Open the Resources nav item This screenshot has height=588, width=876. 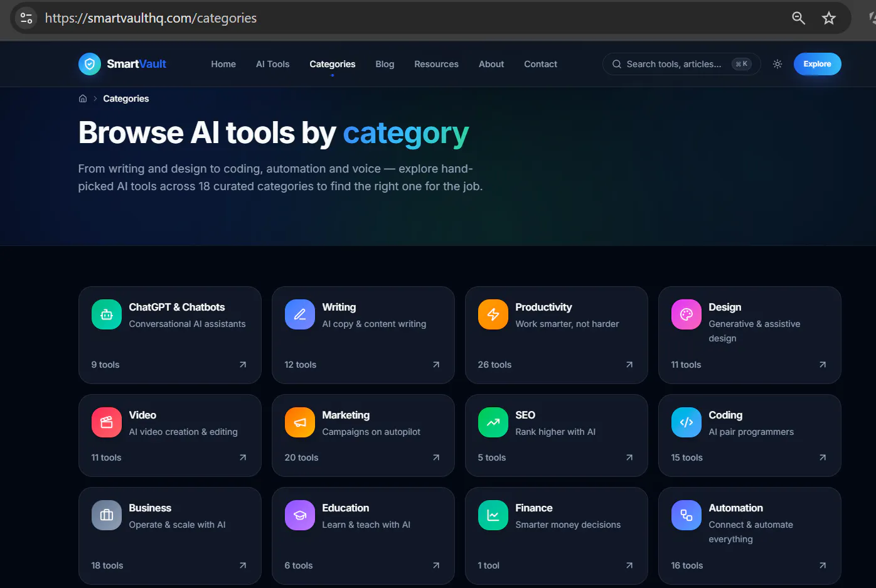click(436, 64)
